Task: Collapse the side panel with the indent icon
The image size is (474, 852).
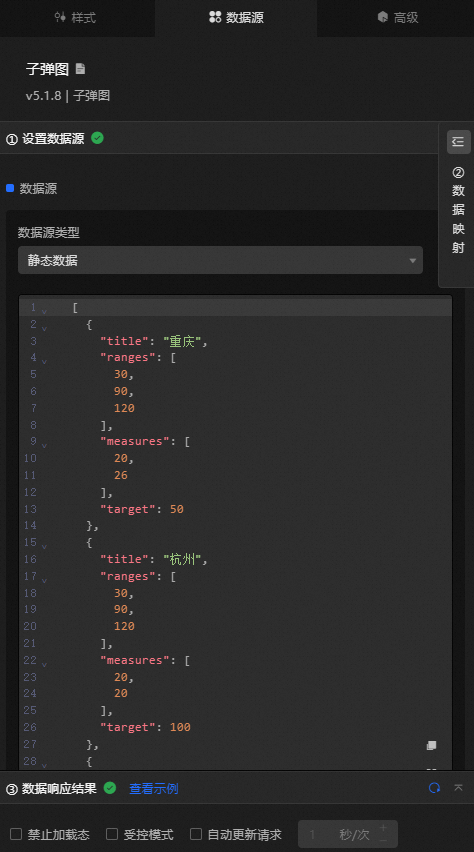Action: pos(458,142)
